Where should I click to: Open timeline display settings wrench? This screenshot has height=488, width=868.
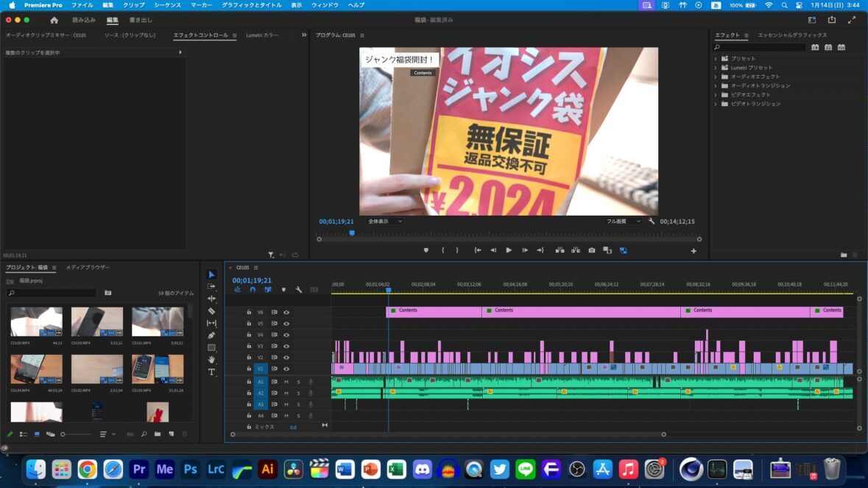click(299, 290)
